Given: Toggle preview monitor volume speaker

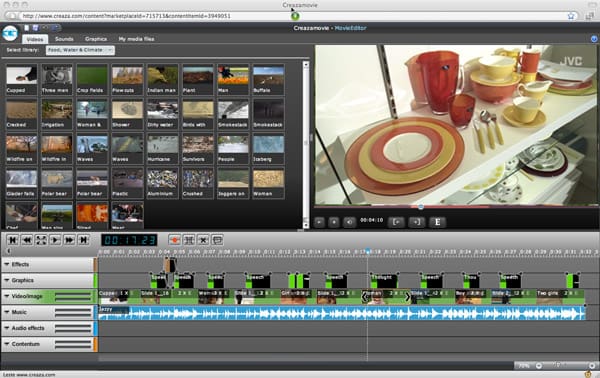Looking at the screenshot, I should (349, 222).
